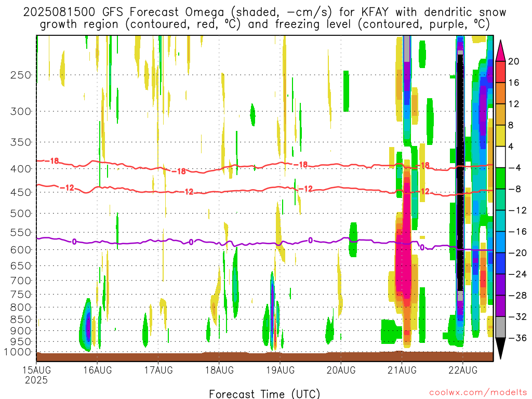Click the '550' pressure level label
Image resolution: width=532 pixels, height=399 pixels.
pyautogui.click(x=21, y=232)
